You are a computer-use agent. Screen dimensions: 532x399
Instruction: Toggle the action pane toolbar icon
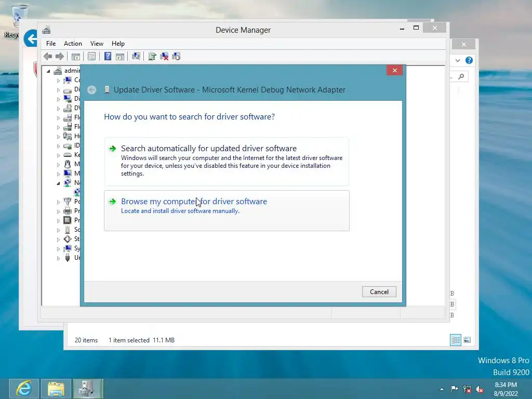coord(120,56)
